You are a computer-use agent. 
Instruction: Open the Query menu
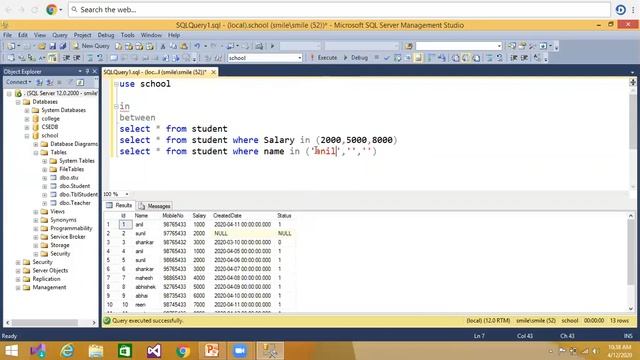(x=60, y=35)
